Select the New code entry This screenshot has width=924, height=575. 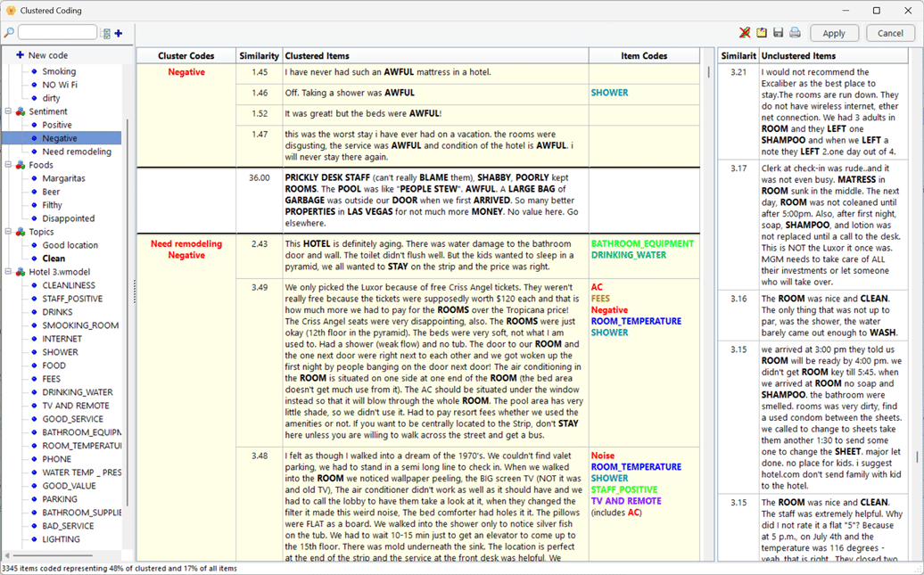[48, 54]
